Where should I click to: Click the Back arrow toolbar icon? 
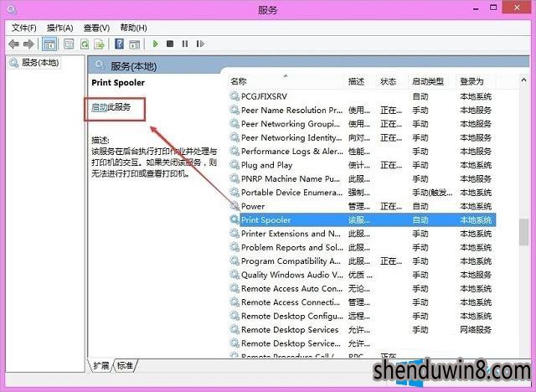coord(13,44)
